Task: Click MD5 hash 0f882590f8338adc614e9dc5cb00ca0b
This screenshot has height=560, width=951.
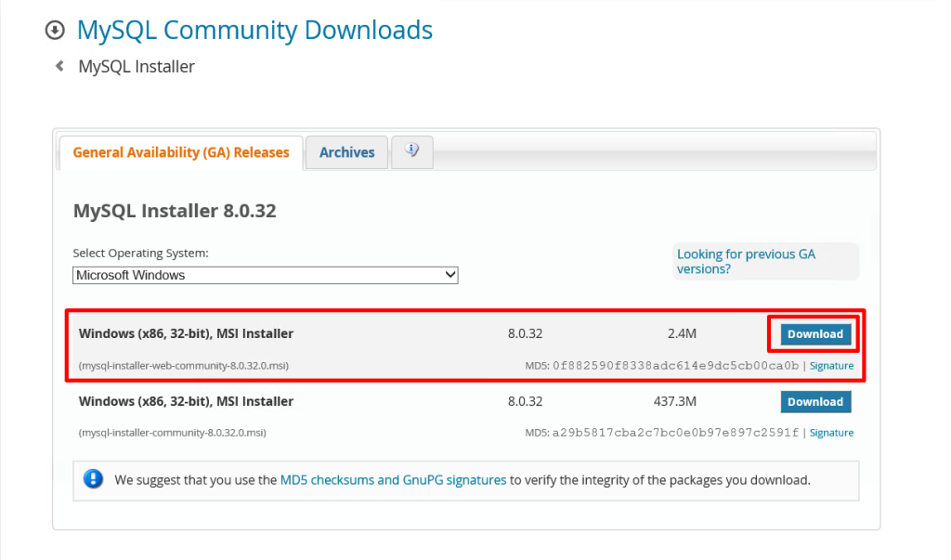Action: click(676, 366)
